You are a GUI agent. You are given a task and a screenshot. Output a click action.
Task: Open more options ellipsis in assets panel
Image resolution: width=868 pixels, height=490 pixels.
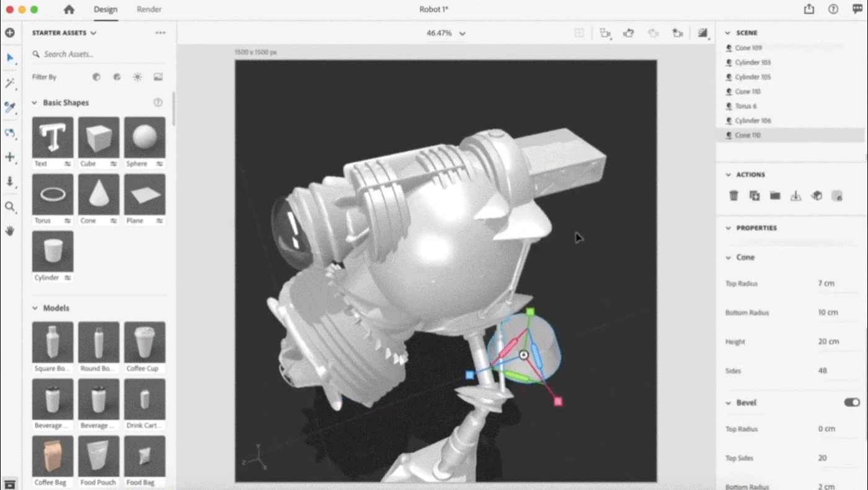161,33
